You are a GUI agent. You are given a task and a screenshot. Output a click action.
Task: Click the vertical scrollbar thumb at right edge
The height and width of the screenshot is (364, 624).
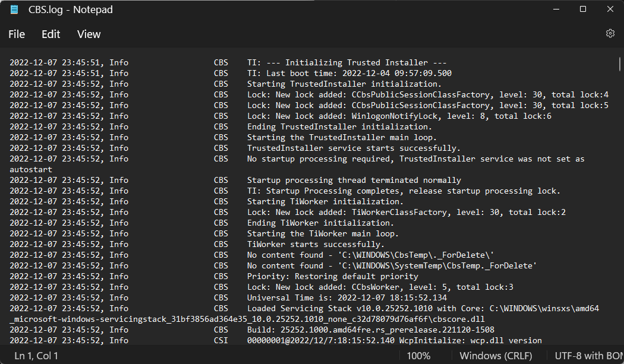[620, 64]
